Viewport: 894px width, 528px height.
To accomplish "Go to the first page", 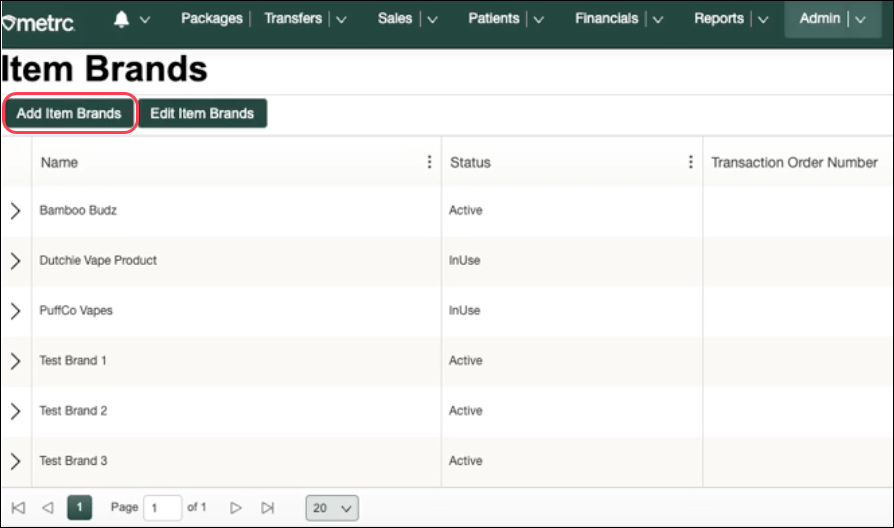I will [18, 507].
